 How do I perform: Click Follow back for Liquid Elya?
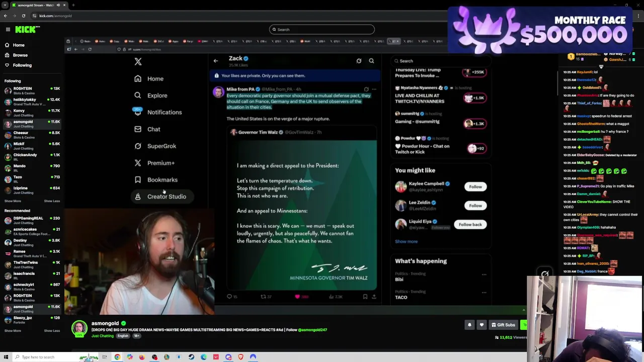(470, 225)
